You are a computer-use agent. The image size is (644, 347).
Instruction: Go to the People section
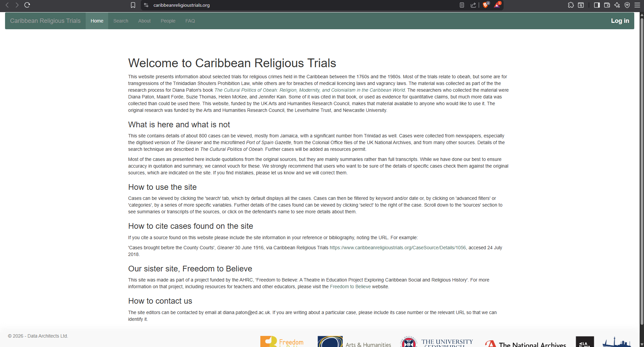point(168,20)
